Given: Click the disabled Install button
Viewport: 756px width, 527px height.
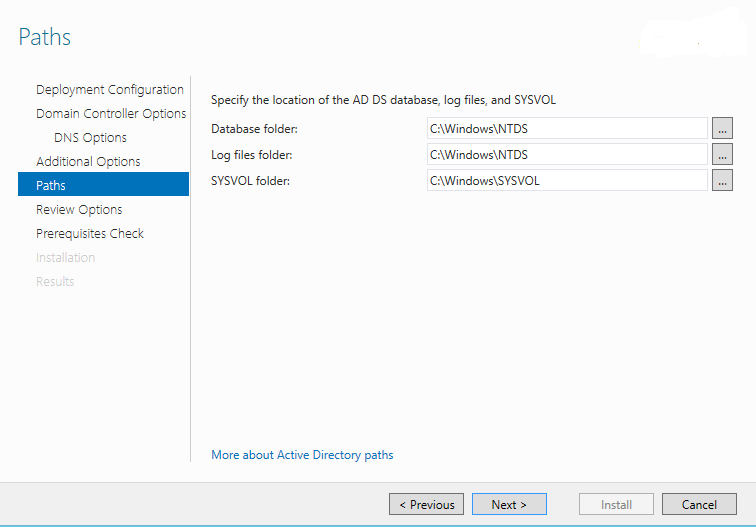Looking at the screenshot, I should coord(616,505).
